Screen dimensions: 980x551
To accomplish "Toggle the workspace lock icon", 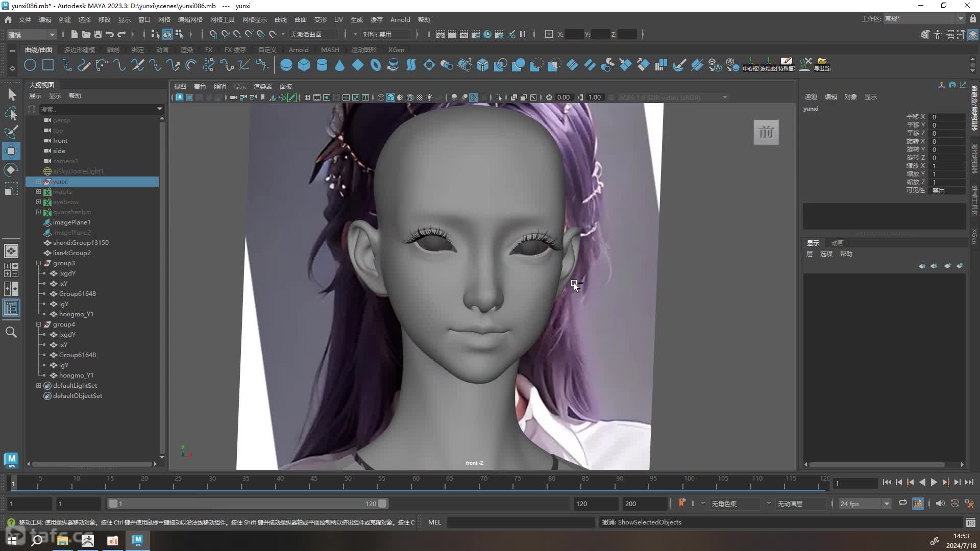I will coord(973,19).
